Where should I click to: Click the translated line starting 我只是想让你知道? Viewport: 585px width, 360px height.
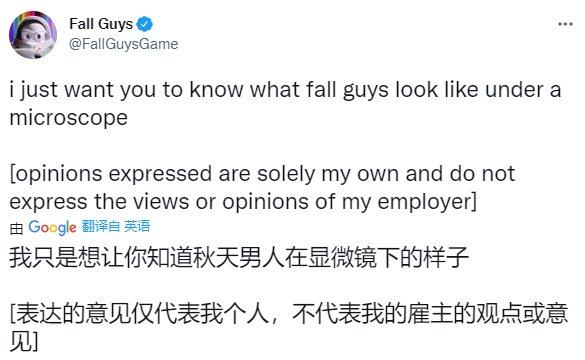click(x=239, y=258)
